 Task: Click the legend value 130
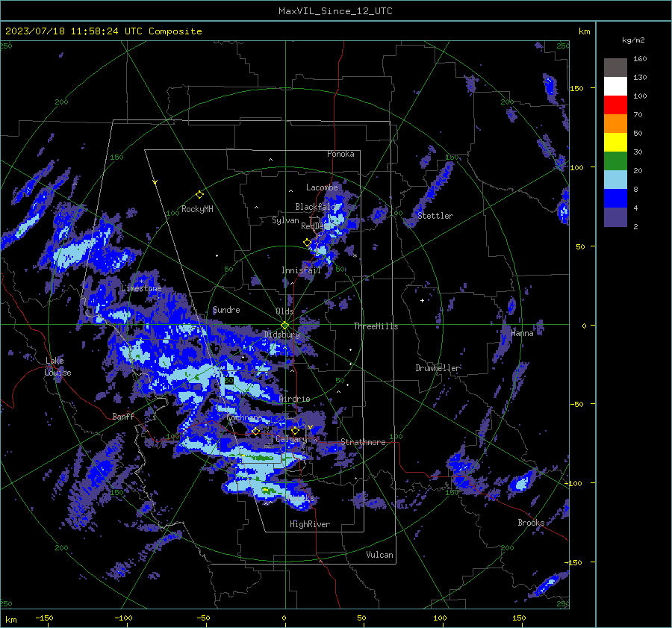click(640, 78)
